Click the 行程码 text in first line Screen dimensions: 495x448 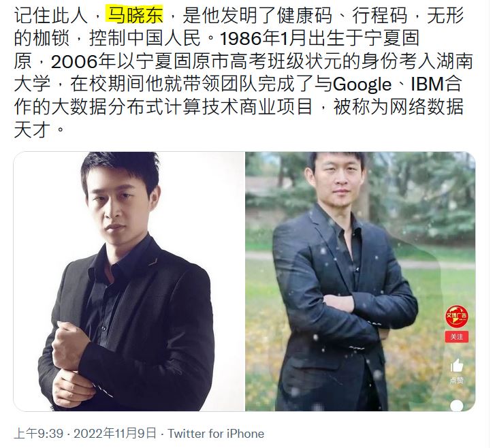tap(380, 15)
